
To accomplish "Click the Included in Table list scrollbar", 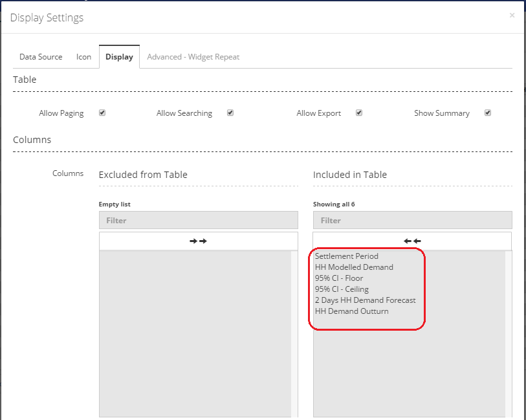I will point(509,333).
